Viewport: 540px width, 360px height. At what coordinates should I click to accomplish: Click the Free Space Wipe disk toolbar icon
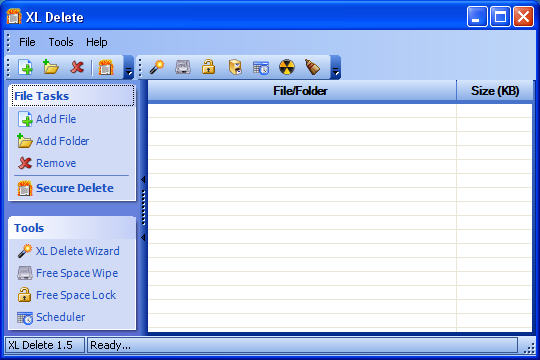point(183,67)
